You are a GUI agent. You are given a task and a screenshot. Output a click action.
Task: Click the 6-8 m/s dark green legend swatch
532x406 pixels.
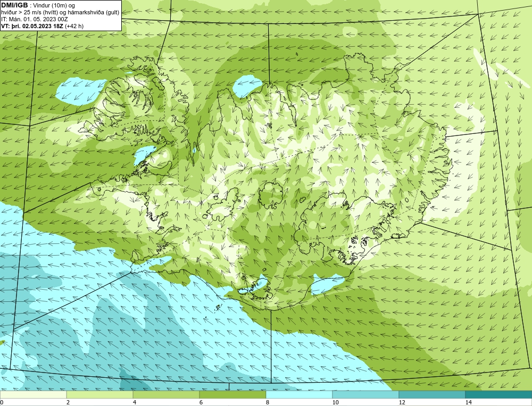coord(233,394)
